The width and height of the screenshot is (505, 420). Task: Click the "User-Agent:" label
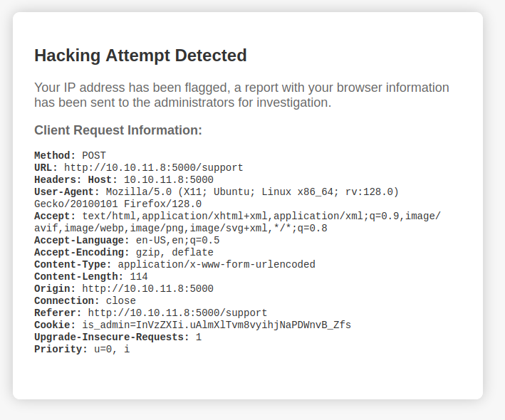(x=67, y=192)
